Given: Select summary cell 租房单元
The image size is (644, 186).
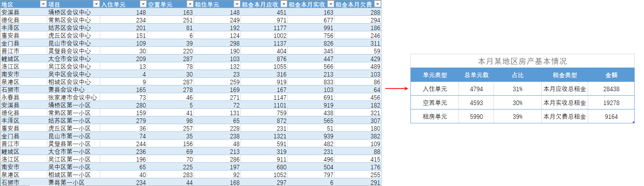Looking at the screenshot, I should (434, 116).
